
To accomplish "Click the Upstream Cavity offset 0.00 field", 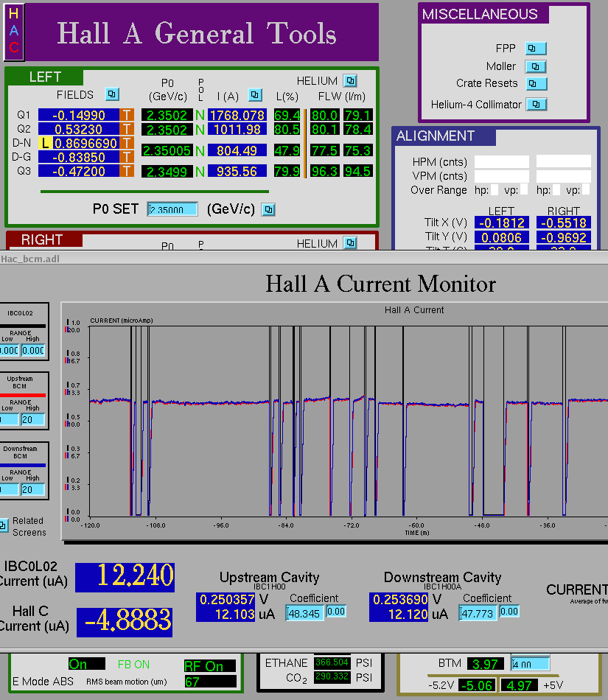I will pyautogui.click(x=336, y=611).
